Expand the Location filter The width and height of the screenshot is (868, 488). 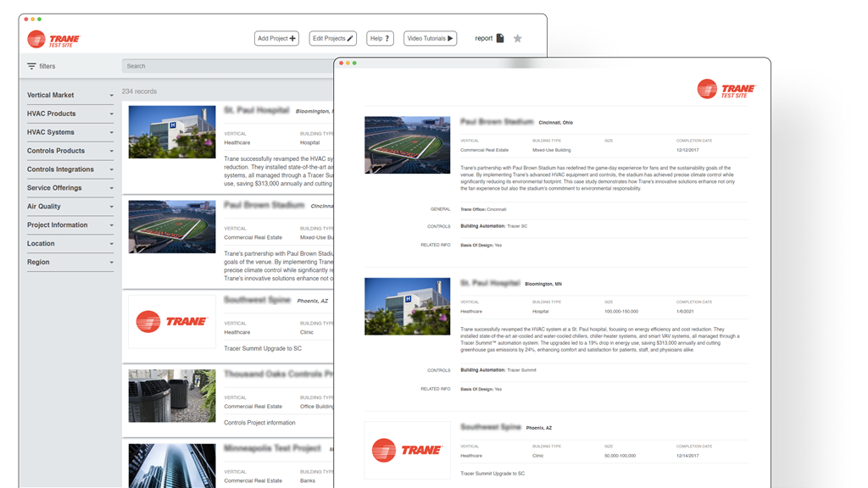coord(70,243)
